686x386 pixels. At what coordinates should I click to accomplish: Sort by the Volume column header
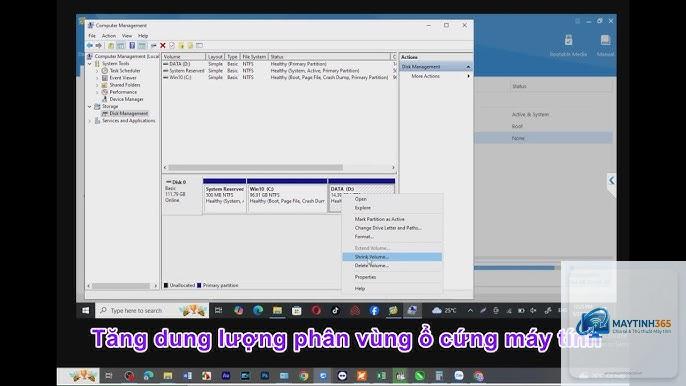point(184,57)
